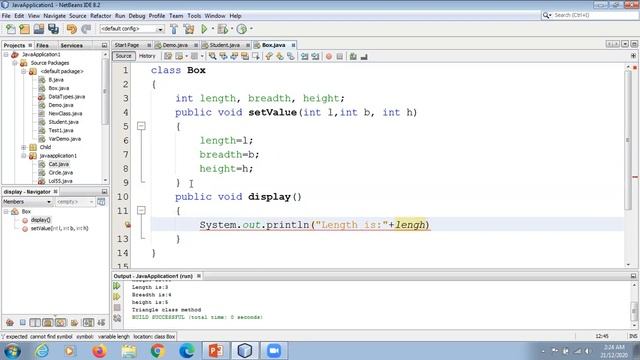
Task: Click the Shift Line Left editor icon
Action: [x=304, y=56]
